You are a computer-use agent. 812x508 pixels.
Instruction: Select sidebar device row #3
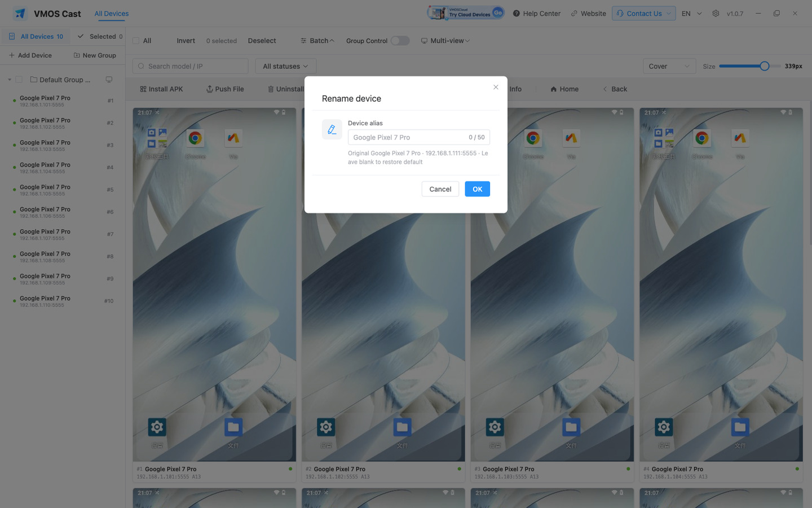tap(63, 146)
